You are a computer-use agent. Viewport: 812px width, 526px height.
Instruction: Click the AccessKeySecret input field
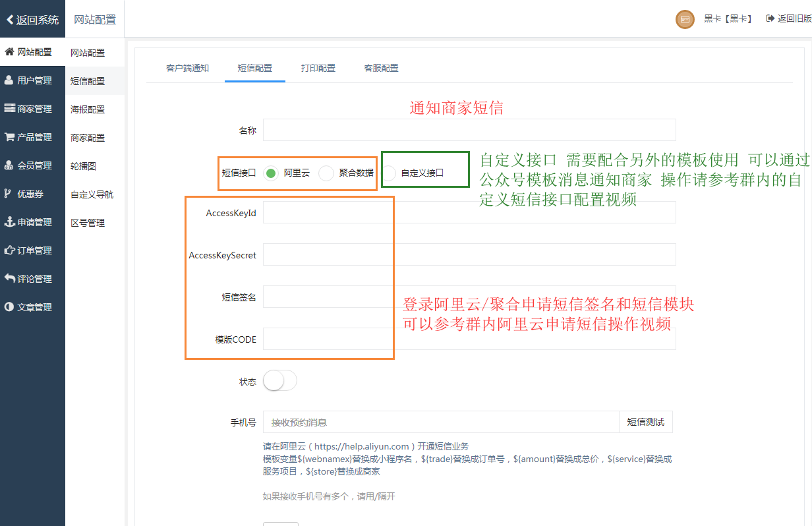pyautogui.click(x=469, y=254)
